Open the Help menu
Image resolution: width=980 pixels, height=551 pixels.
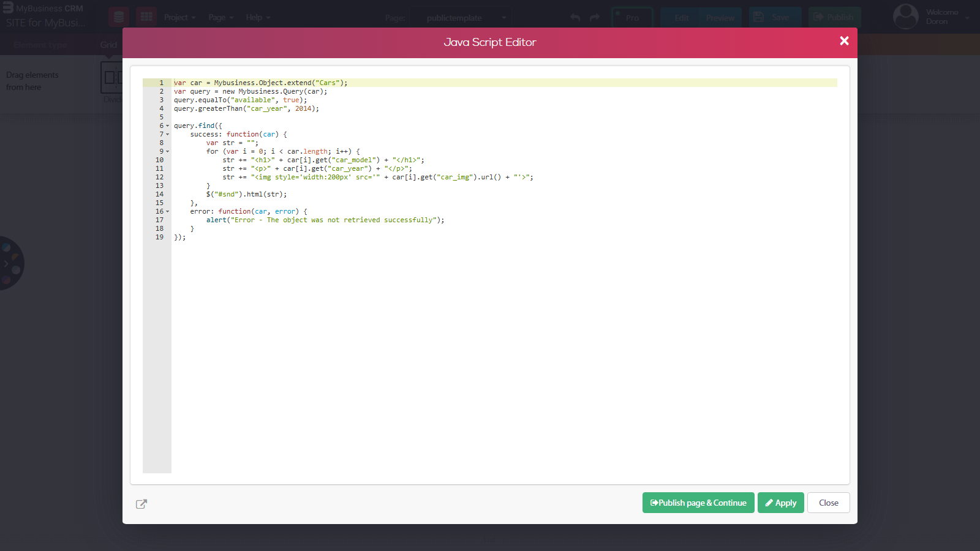coord(258,17)
